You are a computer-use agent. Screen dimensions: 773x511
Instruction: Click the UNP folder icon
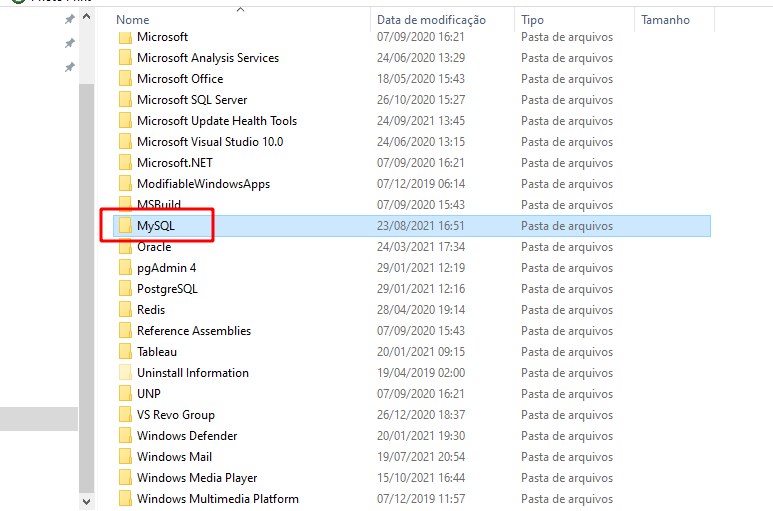(x=125, y=394)
